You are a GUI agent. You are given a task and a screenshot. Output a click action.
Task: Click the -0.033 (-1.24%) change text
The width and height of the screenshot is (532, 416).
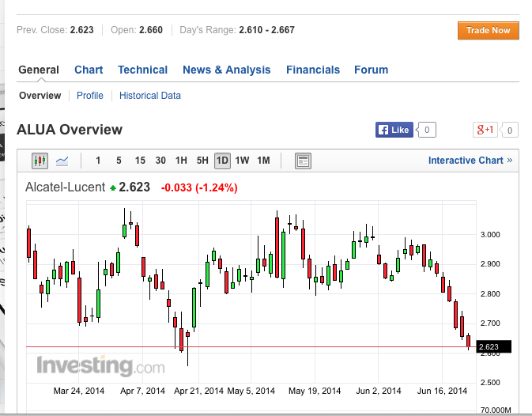[199, 187]
